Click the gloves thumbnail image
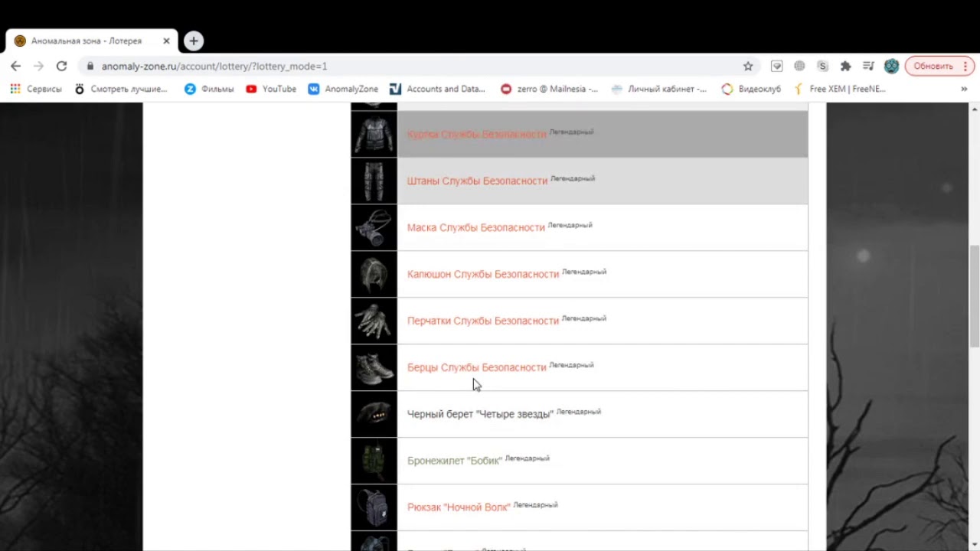This screenshot has width=980, height=551. pos(374,321)
